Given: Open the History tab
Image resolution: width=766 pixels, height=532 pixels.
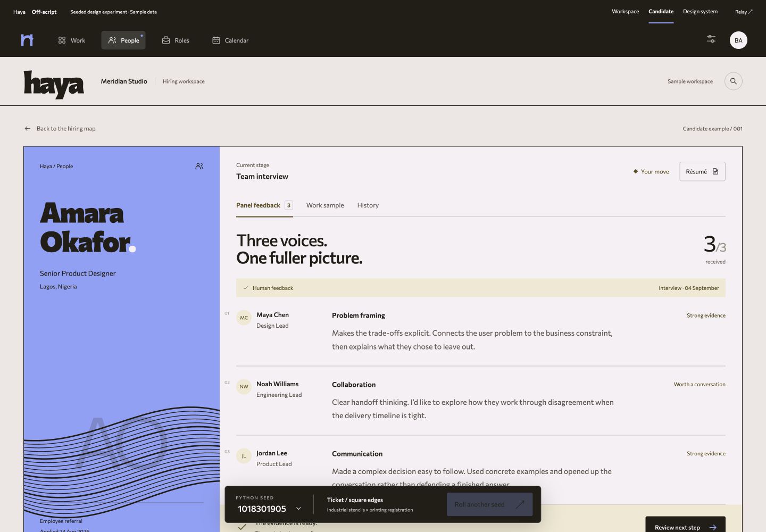Looking at the screenshot, I should pos(368,205).
